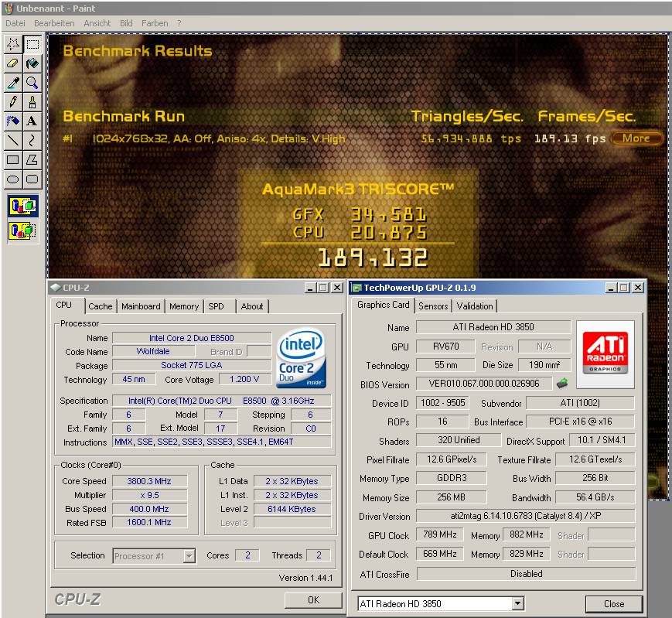This screenshot has height=618, width=672.
Task: Choose the Rounded Rectangle tool
Action: [32, 179]
